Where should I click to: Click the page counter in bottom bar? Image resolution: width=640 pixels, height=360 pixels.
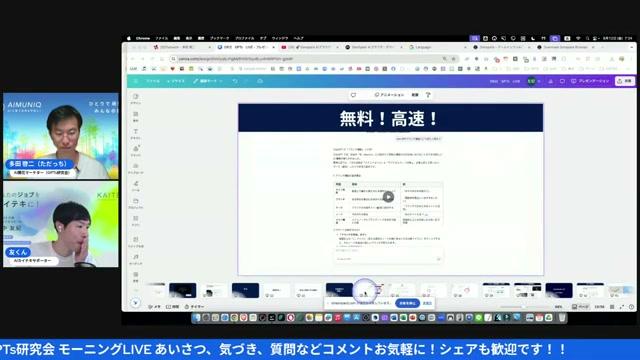point(599,307)
